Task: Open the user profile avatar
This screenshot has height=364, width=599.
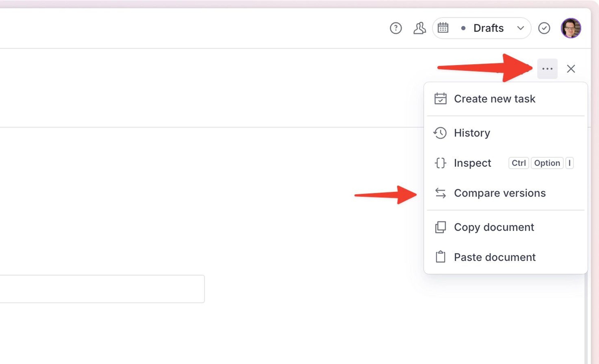Action: [x=571, y=28]
